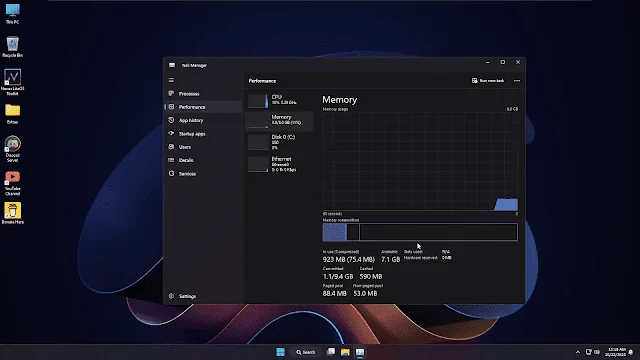Open This PC desktop icon
Viewport: 640px width, 360px height.
click(x=12, y=13)
